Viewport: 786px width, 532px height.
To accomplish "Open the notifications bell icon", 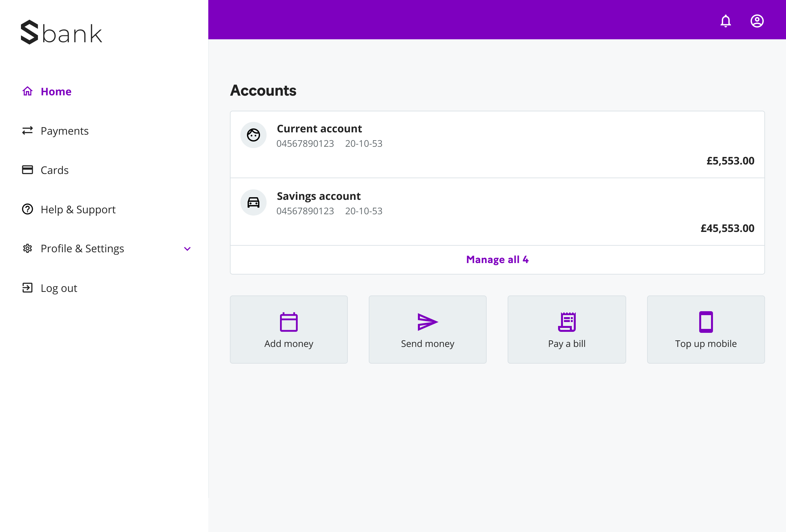I will coord(725,21).
